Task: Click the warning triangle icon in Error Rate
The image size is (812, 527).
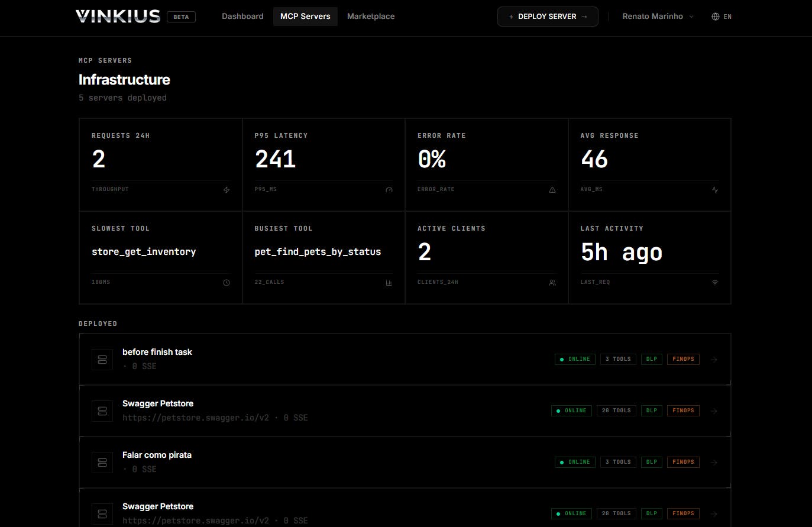Action: pos(552,190)
